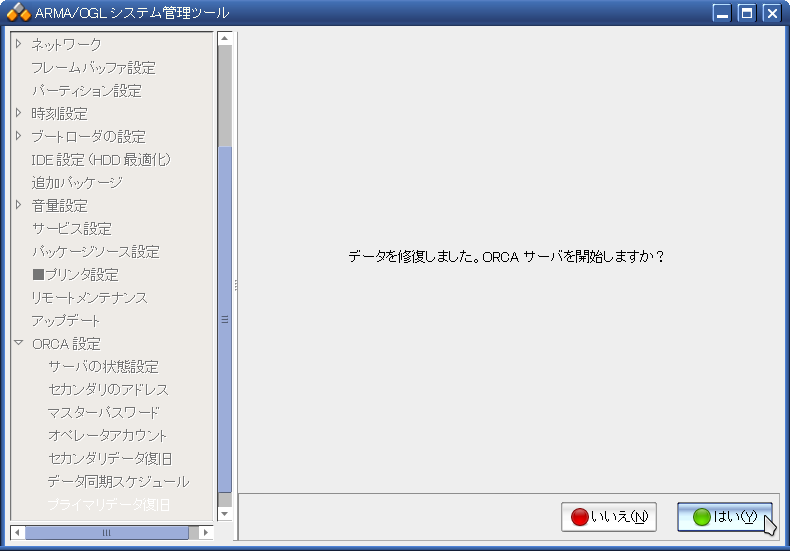Open リモートメンテナンス settings
The height and width of the screenshot is (551, 790).
[89, 298]
